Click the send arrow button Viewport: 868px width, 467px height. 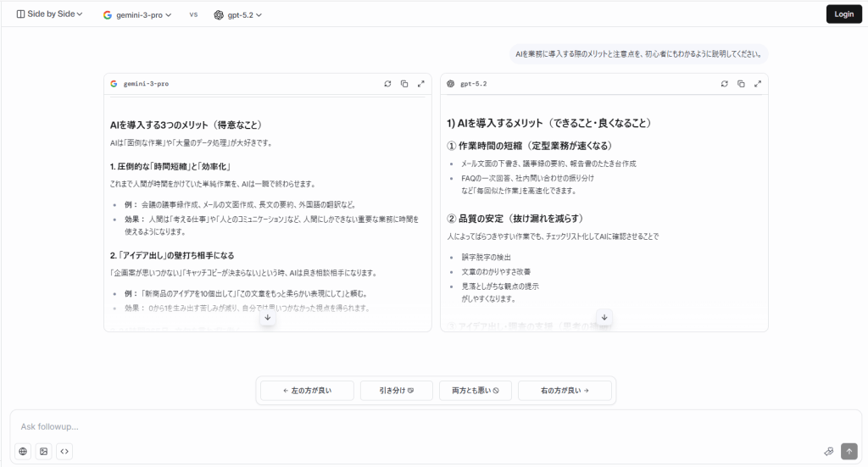(x=849, y=451)
